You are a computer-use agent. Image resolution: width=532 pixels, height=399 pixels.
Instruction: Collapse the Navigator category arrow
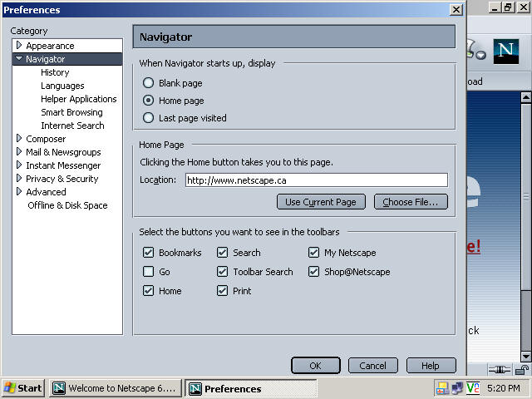(x=19, y=58)
